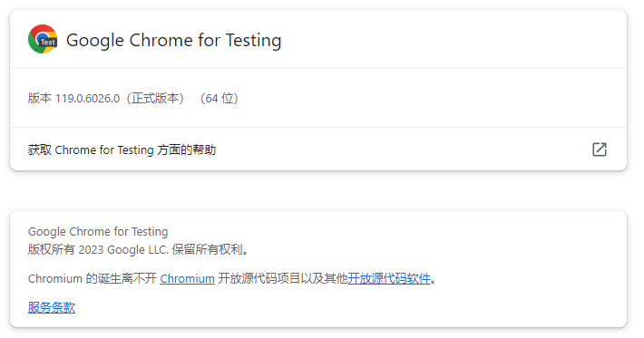Click the (正式版本) text
This screenshot has width=644, height=338.
click(x=155, y=99)
